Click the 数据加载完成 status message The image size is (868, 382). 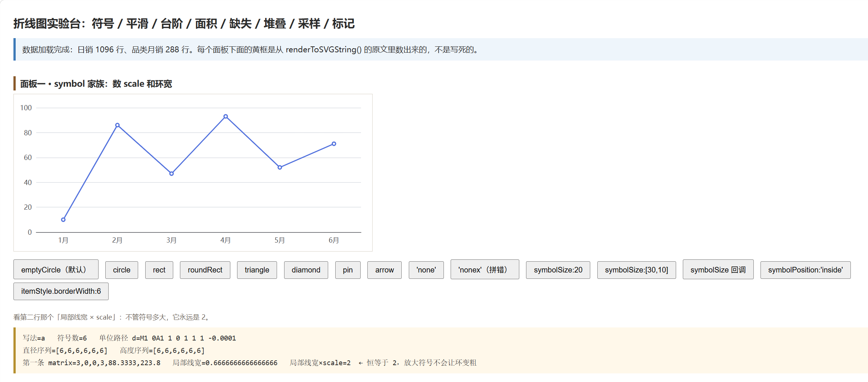coord(251,50)
